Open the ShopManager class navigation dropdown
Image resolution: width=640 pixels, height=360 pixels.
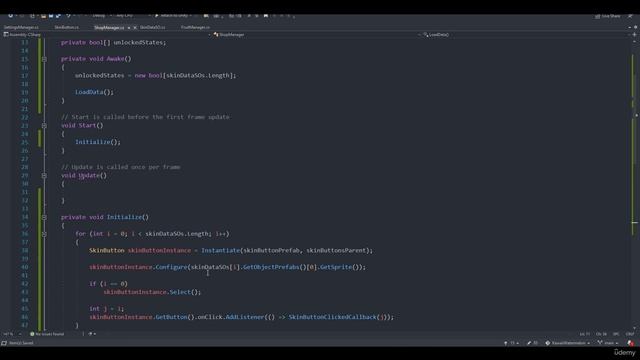317,35
